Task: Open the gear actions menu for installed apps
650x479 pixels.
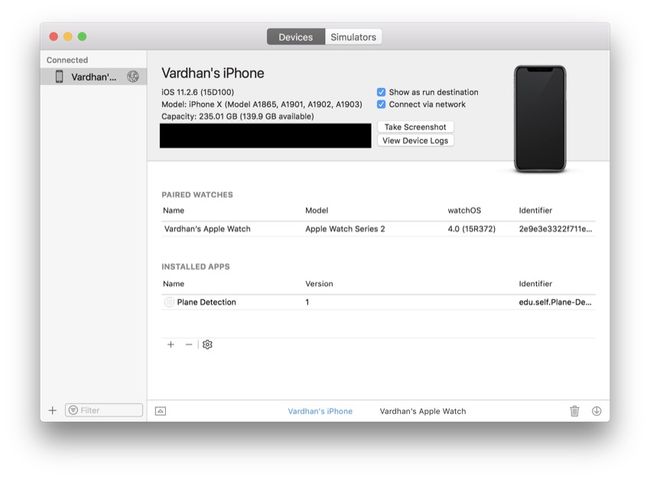Action: [207, 344]
